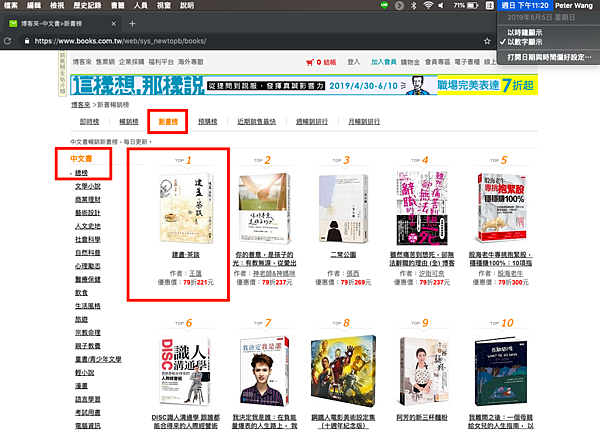
Task: Select the checked 以數字顯示 option
Action: [x=525, y=42]
